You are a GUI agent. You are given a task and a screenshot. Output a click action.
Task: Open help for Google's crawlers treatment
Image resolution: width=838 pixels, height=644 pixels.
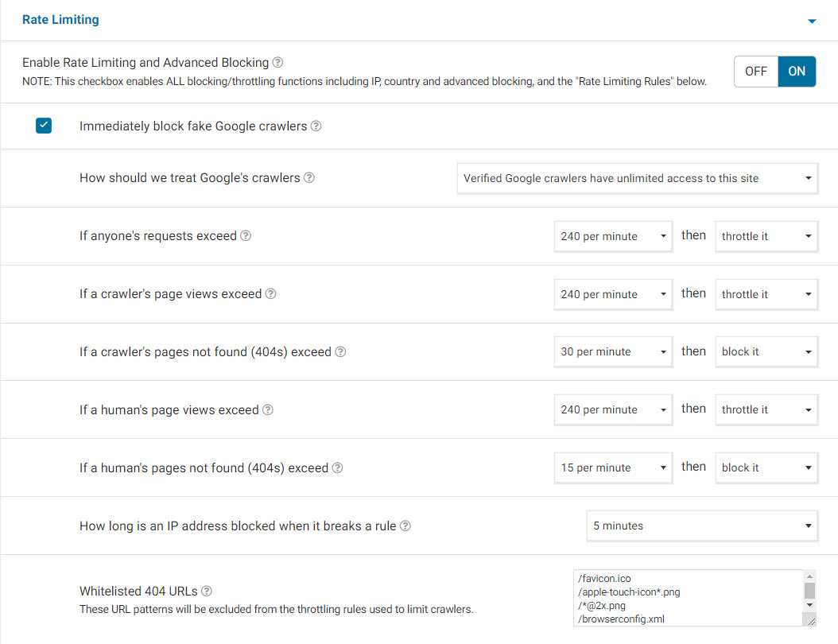click(x=309, y=178)
